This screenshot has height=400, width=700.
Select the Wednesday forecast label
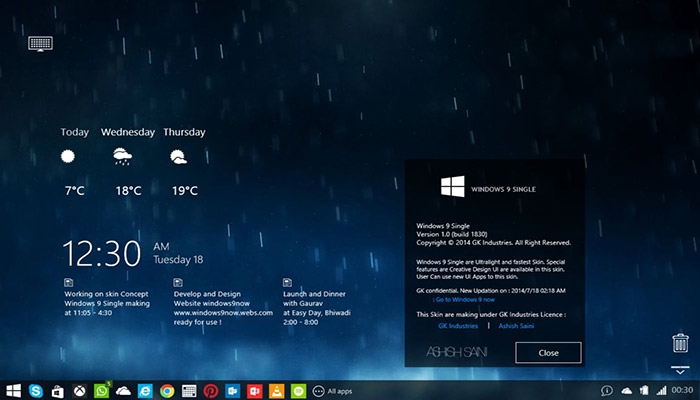(x=128, y=132)
